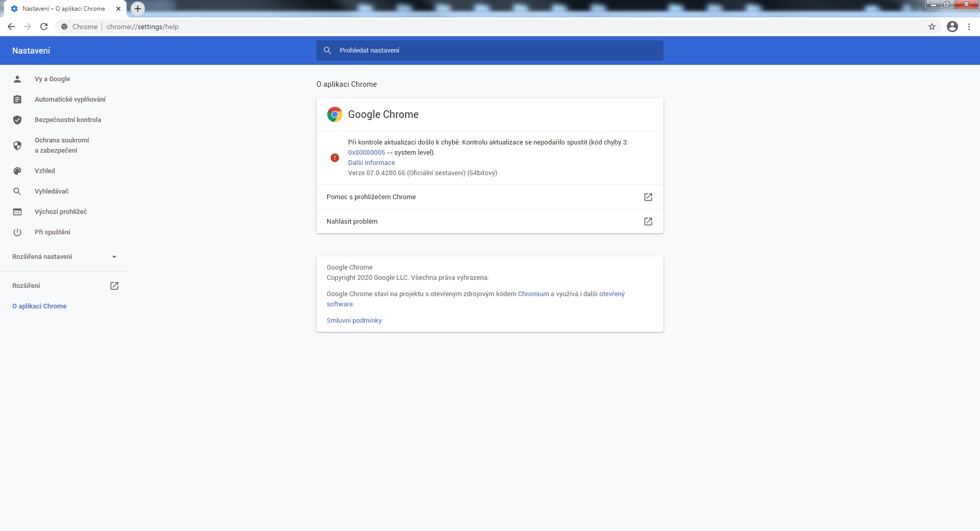This screenshot has height=531, width=980.
Task: Open Vy a Google settings section
Action: (53, 79)
